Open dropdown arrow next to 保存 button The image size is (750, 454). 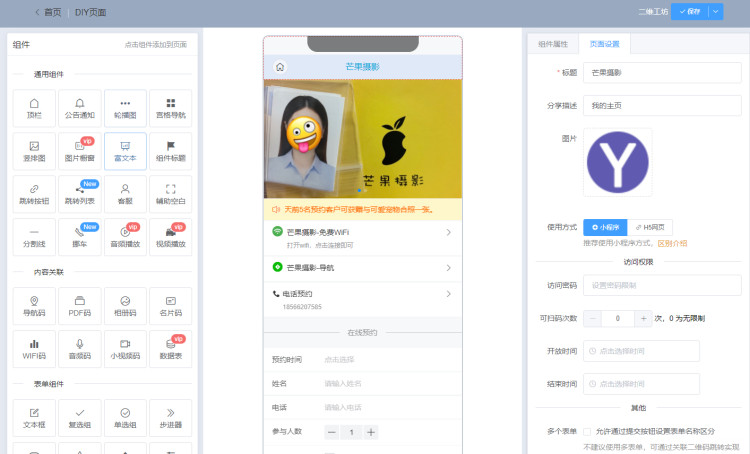coord(716,12)
